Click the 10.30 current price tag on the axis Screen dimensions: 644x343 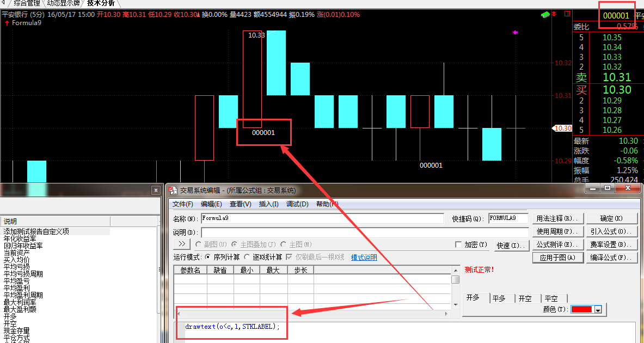(x=562, y=128)
